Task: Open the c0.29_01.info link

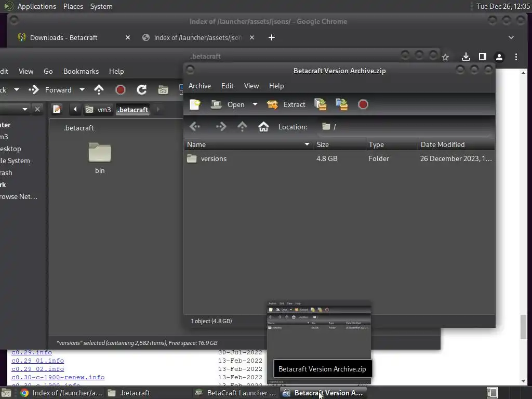Action: tap(37, 361)
